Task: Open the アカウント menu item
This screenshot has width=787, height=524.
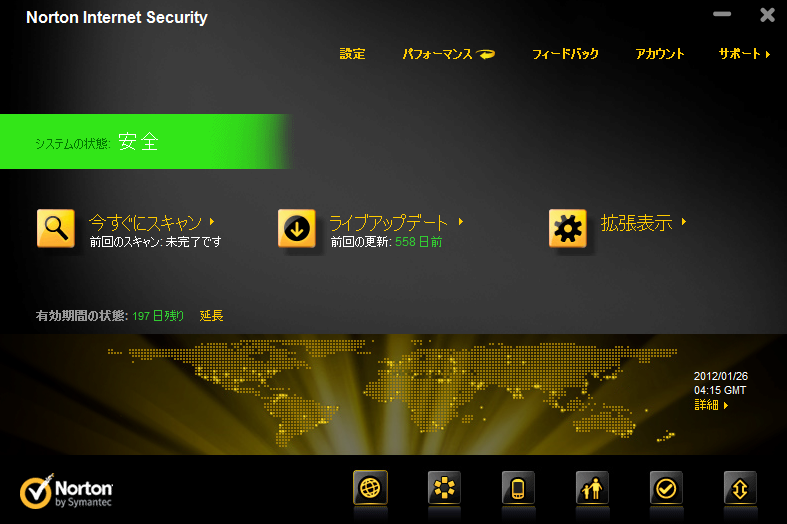Action: coord(660,54)
